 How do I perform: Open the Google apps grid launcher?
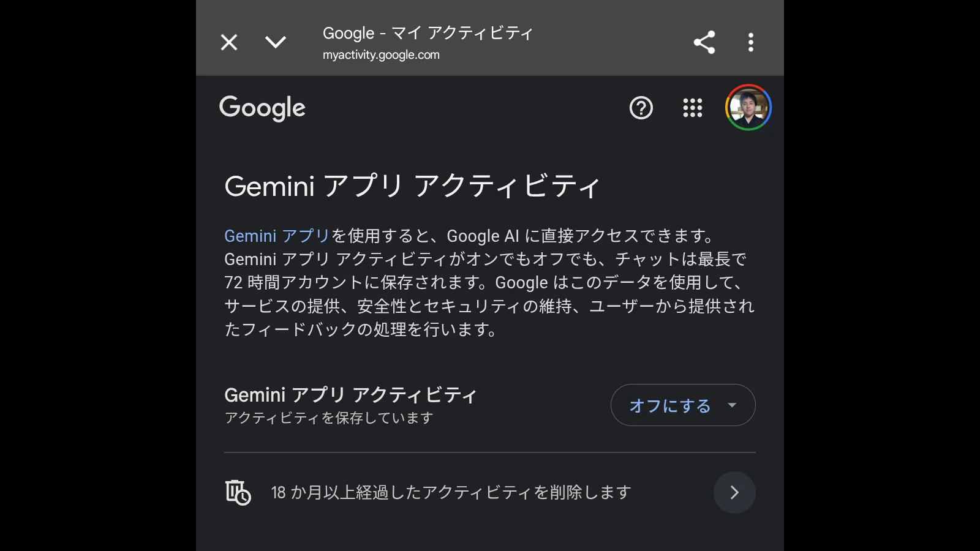point(693,108)
